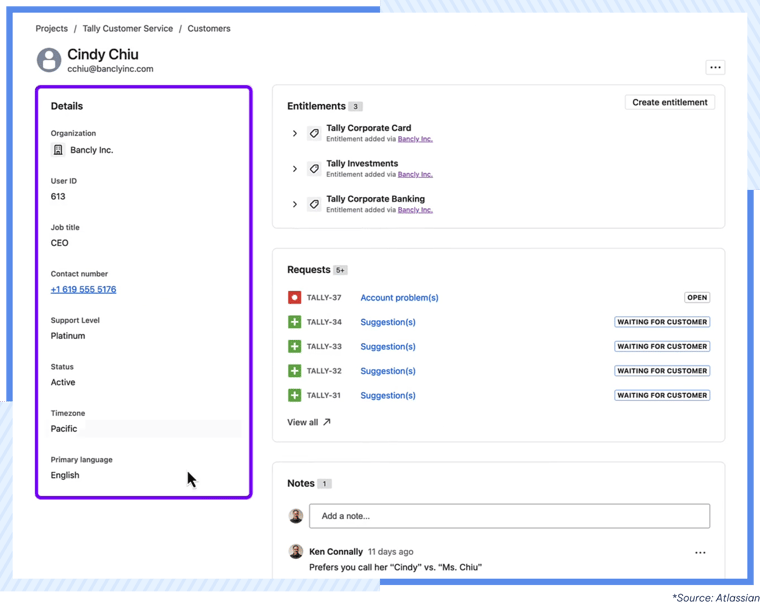Open the Tally Customer Service breadcrumb
Image resolution: width=760 pixels, height=604 pixels.
[127, 29]
